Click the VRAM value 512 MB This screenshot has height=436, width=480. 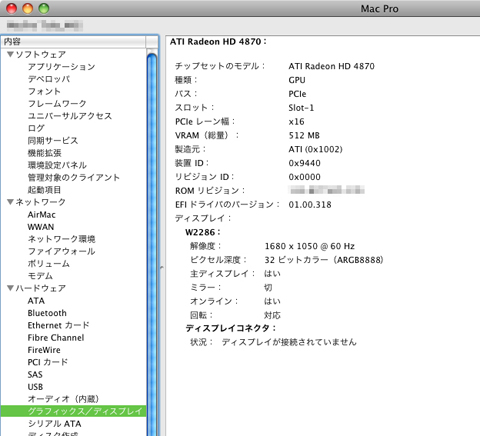click(x=304, y=135)
